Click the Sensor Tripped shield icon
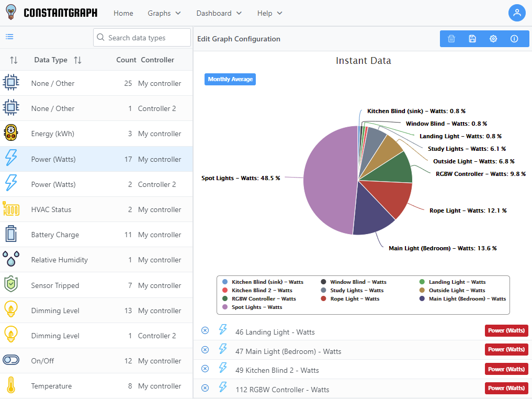This screenshot has width=532, height=399. click(x=11, y=285)
